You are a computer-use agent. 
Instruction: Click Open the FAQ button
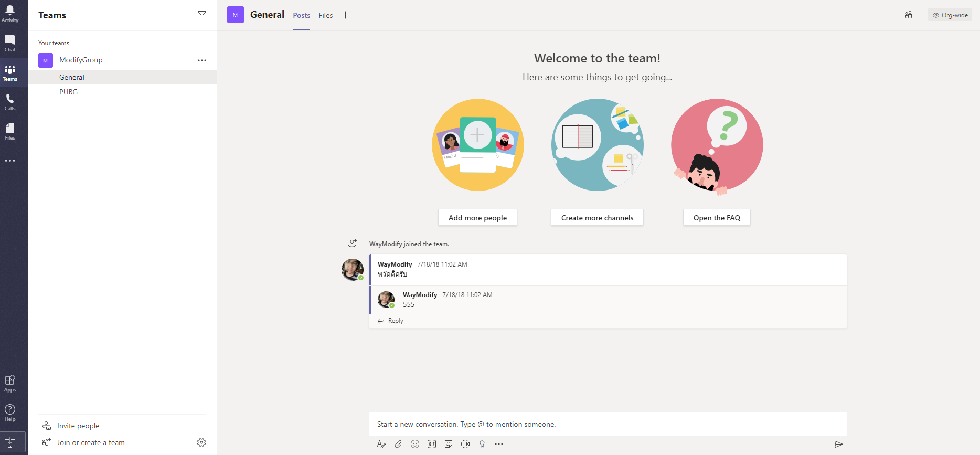click(717, 217)
